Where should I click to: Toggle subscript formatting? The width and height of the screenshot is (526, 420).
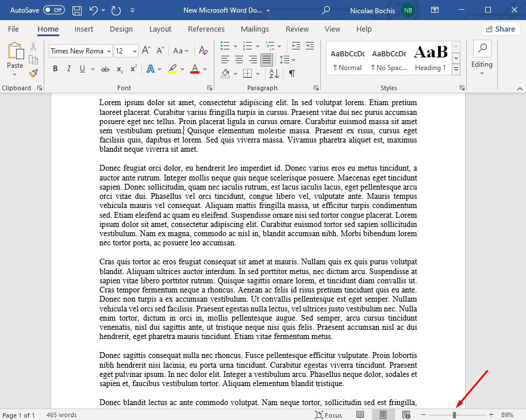tap(120, 69)
